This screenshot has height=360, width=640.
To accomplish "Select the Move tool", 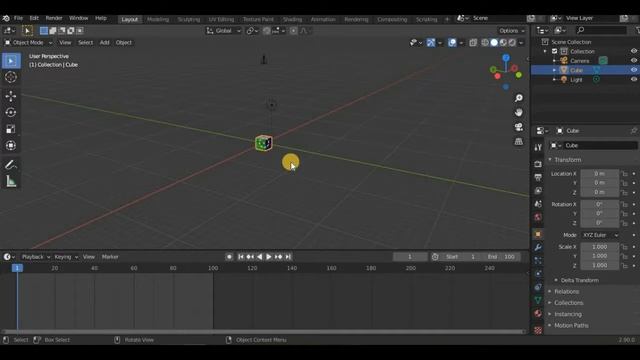I will click(x=11, y=96).
